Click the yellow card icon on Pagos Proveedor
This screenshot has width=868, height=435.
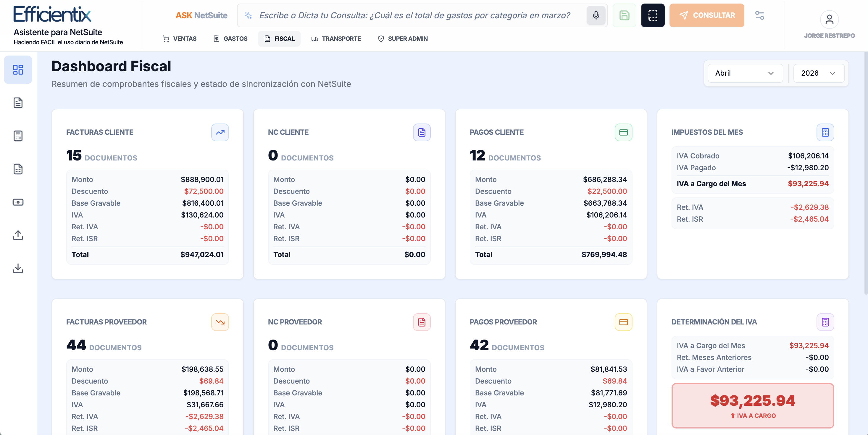pos(624,322)
